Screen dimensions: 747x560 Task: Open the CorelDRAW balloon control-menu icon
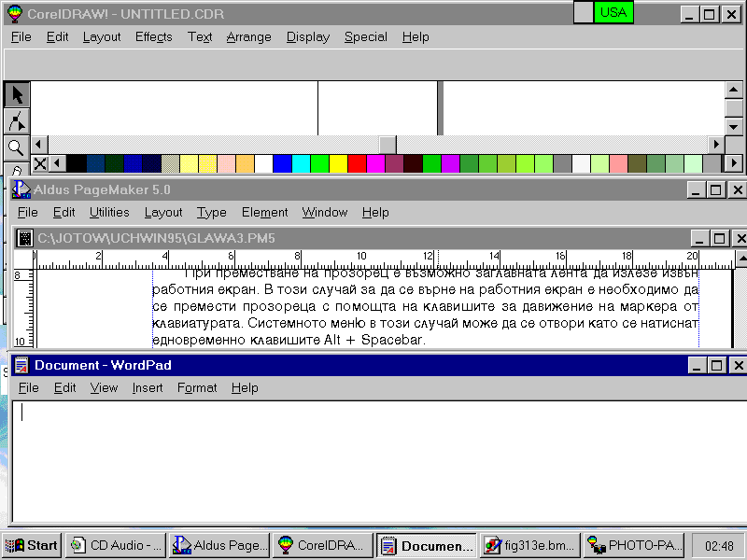15,14
